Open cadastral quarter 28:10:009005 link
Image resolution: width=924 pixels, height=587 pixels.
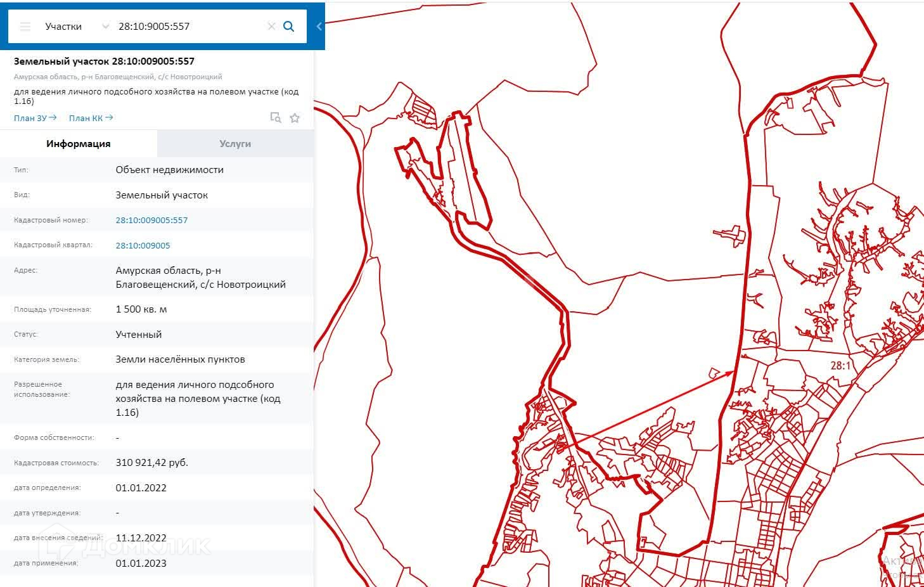[x=143, y=245]
